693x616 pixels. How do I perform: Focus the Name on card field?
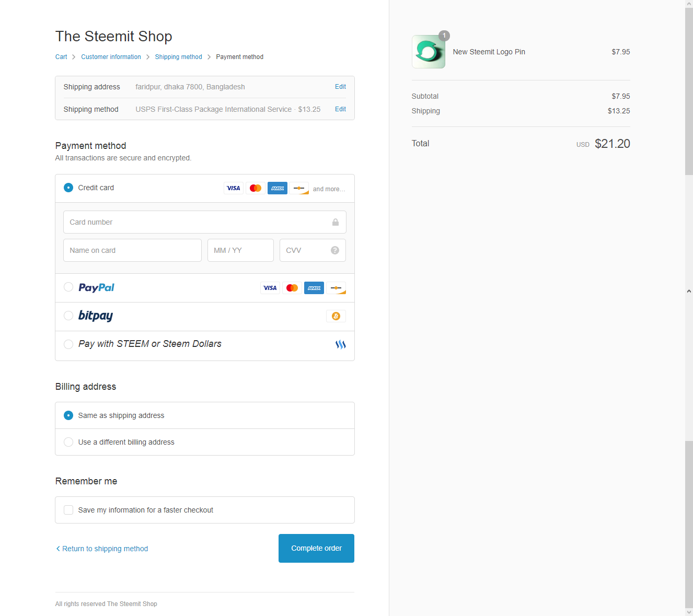(x=132, y=250)
